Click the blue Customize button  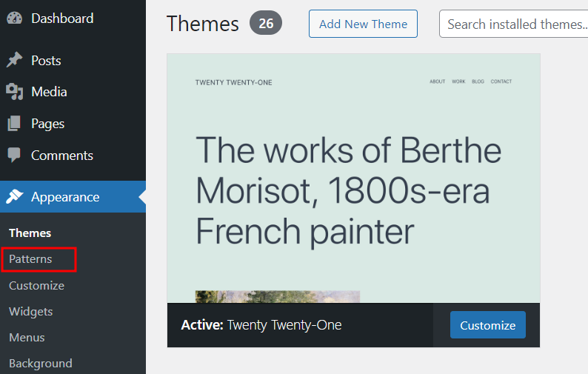point(487,325)
